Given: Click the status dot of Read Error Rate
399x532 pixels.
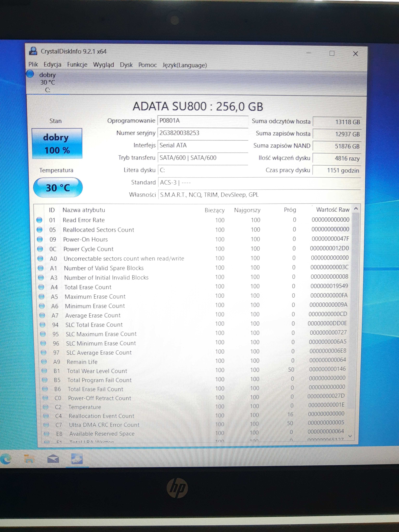Looking at the screenshot, I should tap(39, 220).
